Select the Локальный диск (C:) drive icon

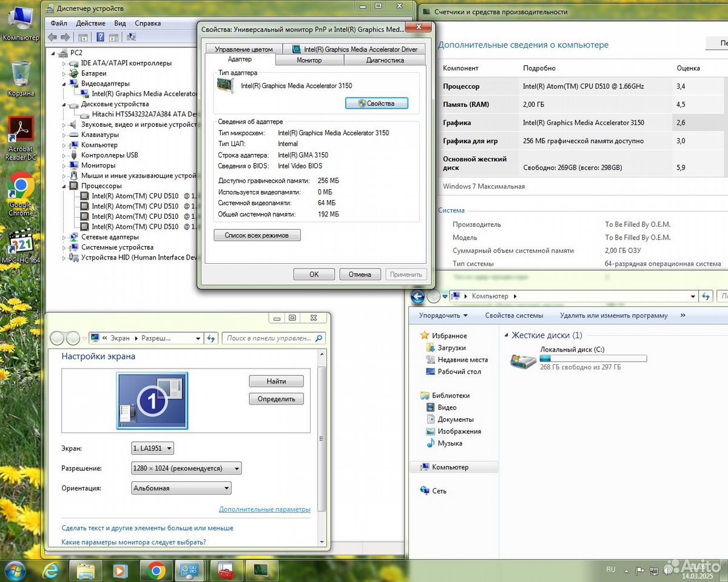[522, 360]
